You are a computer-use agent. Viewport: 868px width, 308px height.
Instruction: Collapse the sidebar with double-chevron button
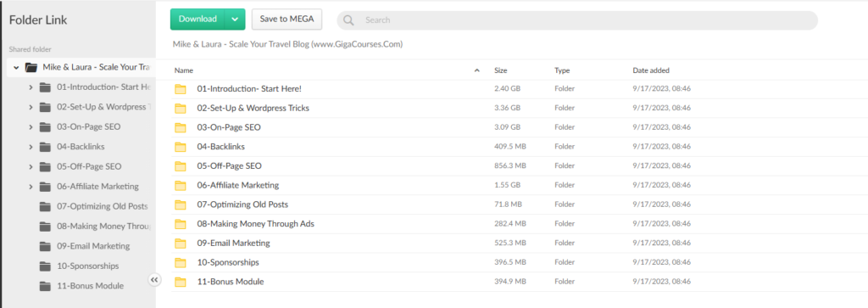click(x=154, y=280)
